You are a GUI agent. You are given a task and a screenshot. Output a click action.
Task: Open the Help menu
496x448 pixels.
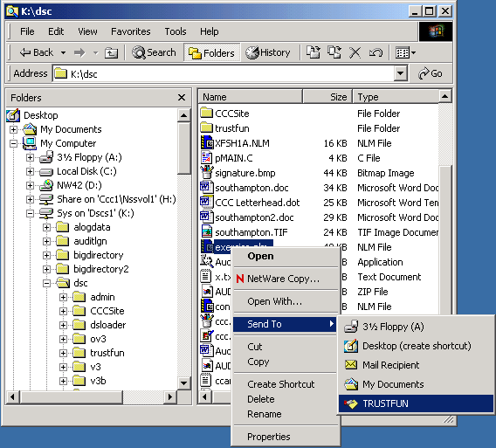tap(209, 31)
